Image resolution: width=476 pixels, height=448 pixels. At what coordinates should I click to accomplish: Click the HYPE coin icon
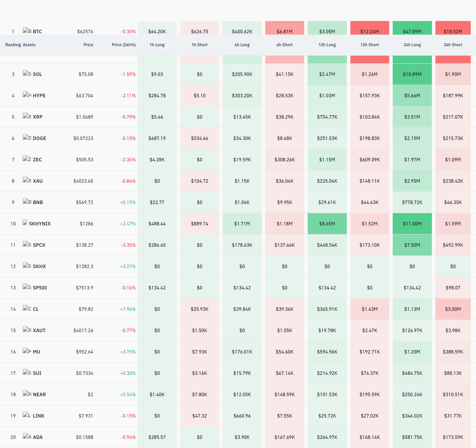[27, 94]
